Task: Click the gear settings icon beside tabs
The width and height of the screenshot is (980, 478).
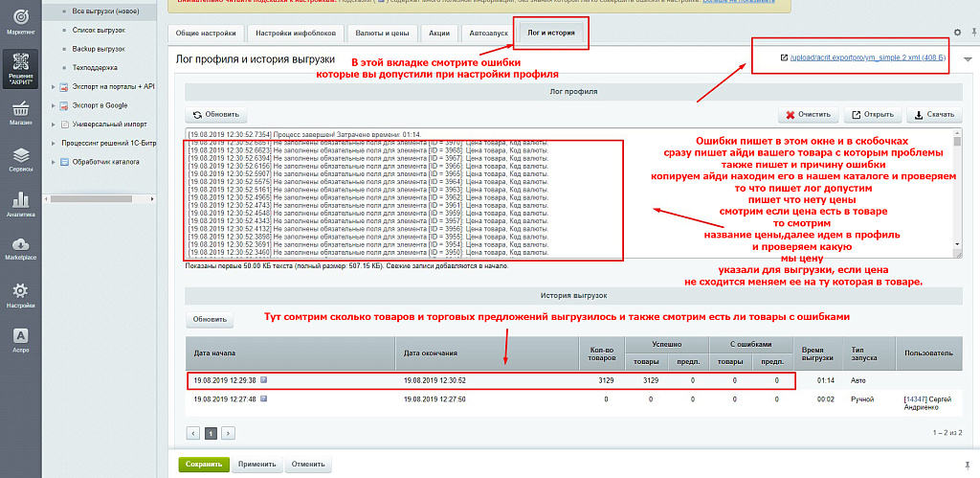Action: tap(958, 33)
